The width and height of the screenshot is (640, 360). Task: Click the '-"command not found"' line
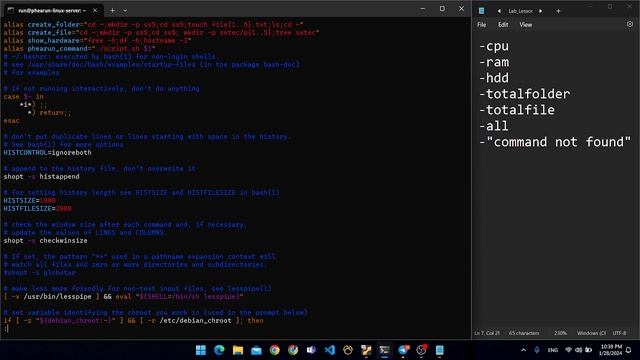click(555, 142)
